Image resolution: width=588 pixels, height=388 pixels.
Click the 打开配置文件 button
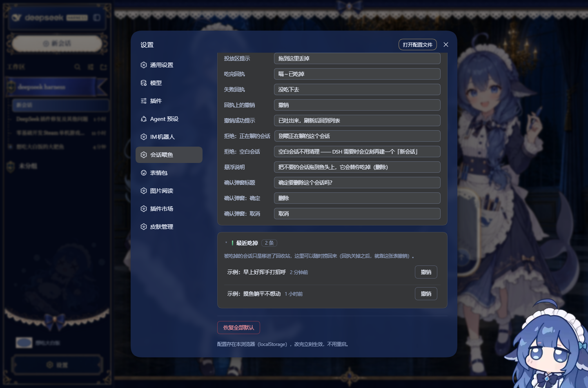[x=418, y=45]
